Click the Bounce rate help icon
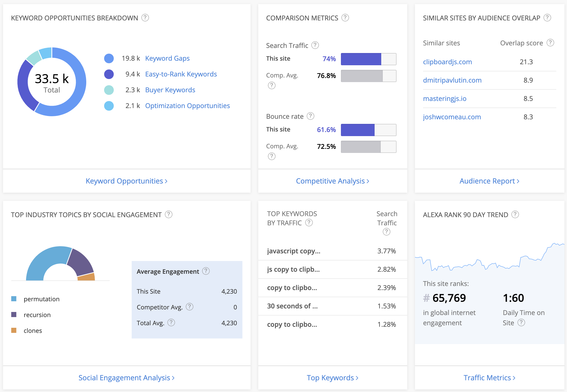The width and height of the screenshot is (567, 392). [x=311, y=116]
